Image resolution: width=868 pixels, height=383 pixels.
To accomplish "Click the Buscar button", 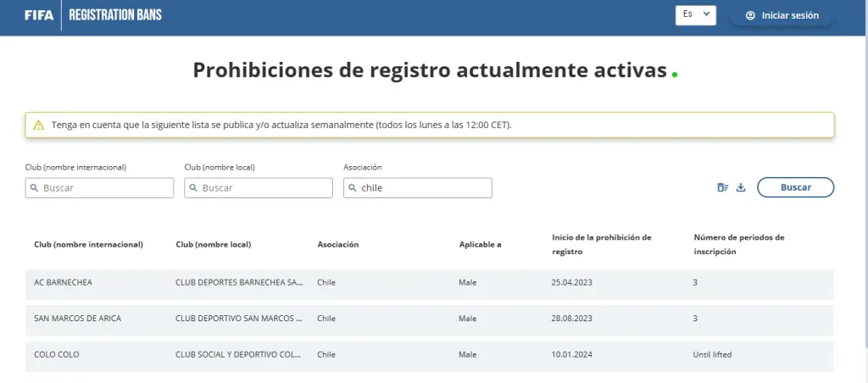I will [x=795, y=187].
